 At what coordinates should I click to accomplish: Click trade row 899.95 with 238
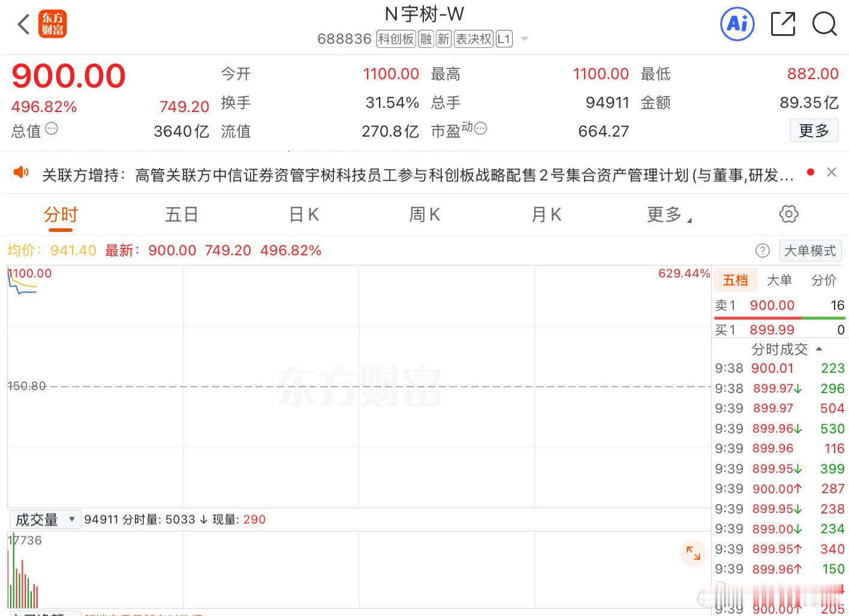coord(779,509)
